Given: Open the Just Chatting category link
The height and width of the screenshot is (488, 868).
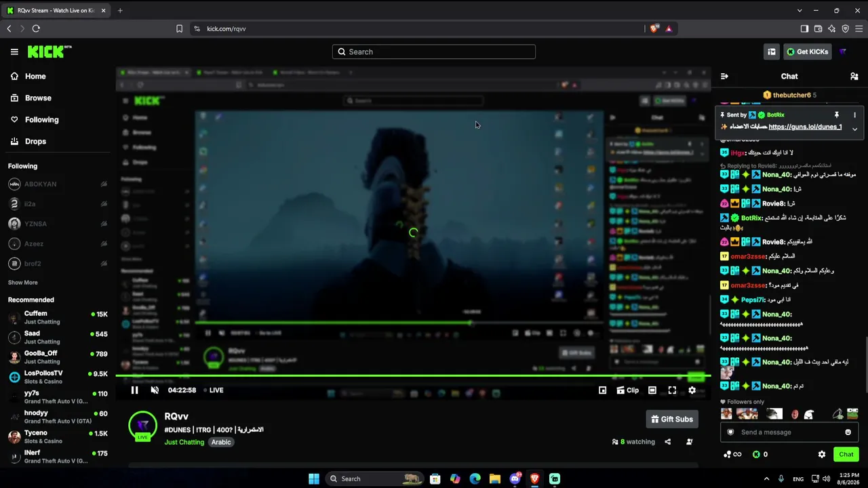Looking at the screenshot, I should [x=184, y=442].
